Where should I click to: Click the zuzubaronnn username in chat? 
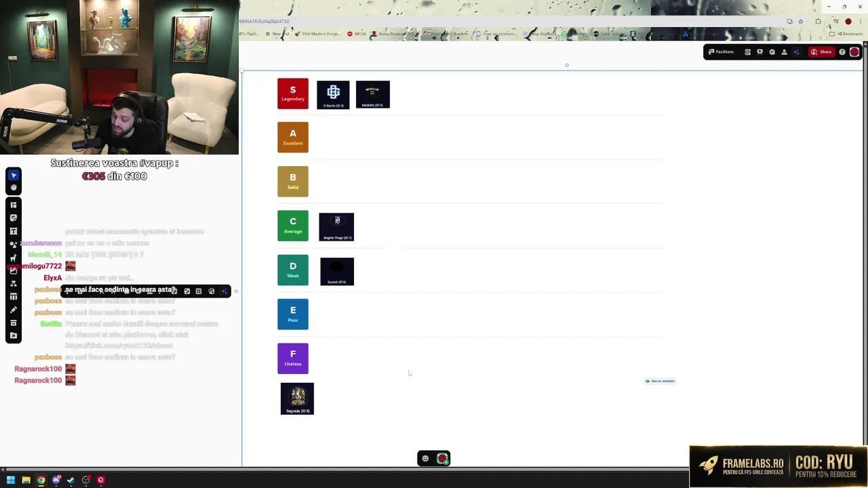[41, 243]
